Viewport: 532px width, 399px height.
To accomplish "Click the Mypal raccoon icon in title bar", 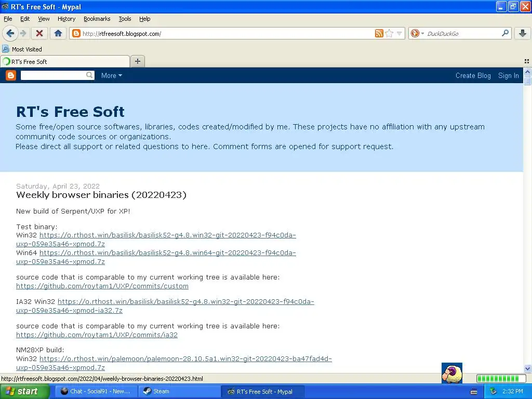I will tap(5, 6).
